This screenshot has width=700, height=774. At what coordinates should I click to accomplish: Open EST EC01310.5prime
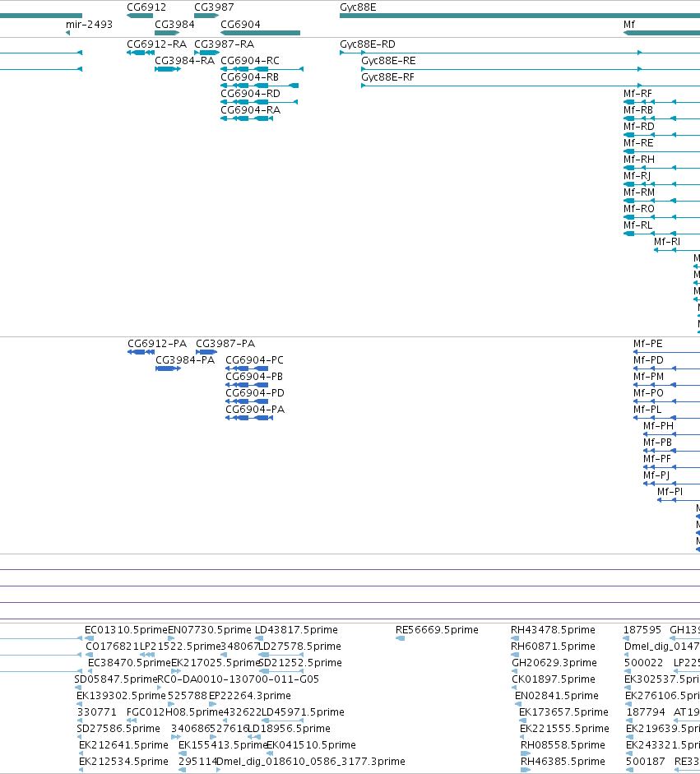point(127,630)
